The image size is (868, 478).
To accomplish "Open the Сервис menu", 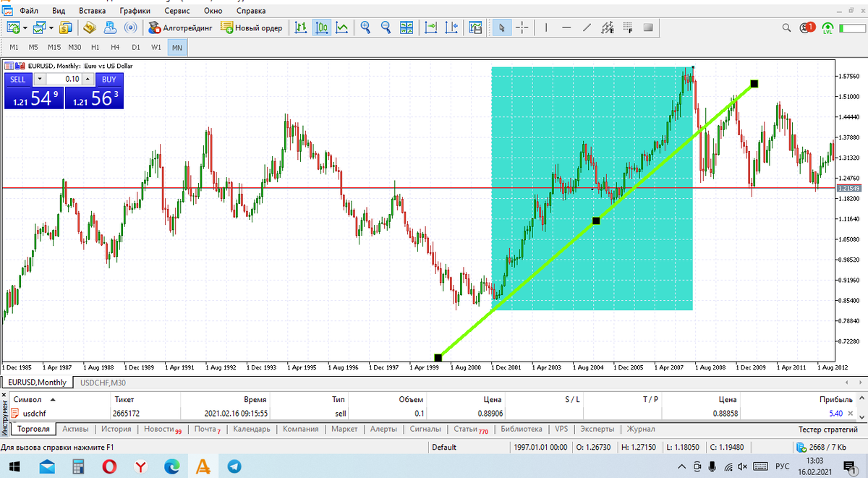I will coord(177,11).
